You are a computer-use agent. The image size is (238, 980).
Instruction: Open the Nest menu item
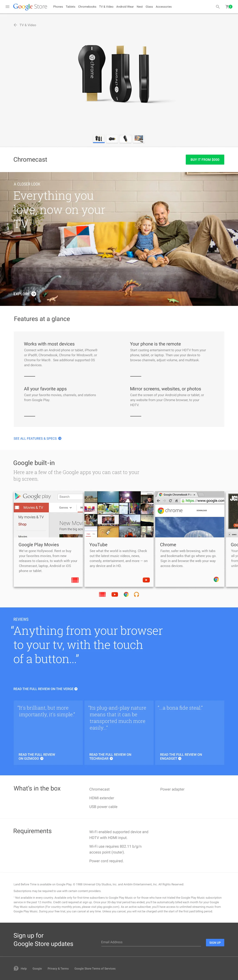pos(140,6)
